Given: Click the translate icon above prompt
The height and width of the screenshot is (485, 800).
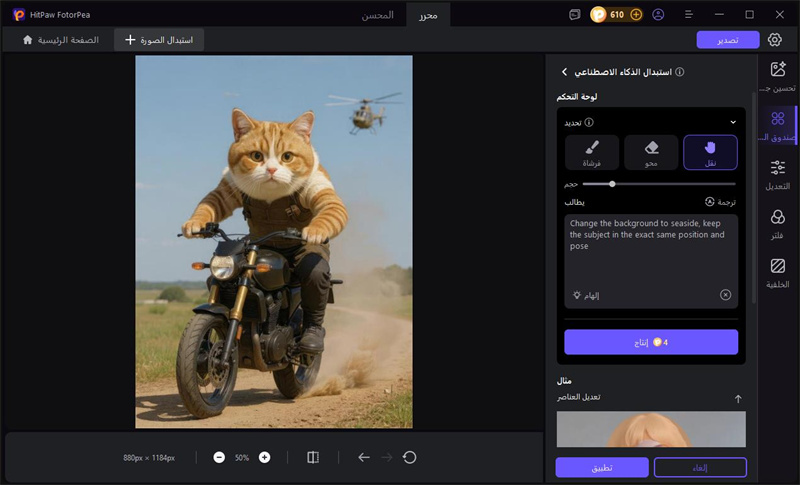Looking at the screenshot, I should click(x=709, y=202).
